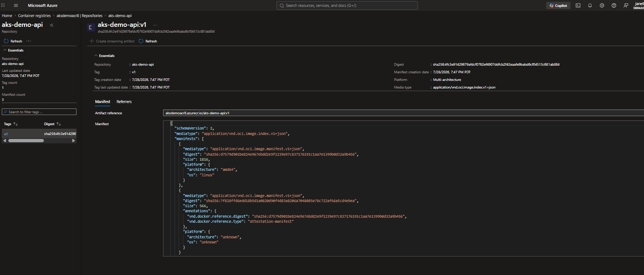Refresh the aks-demo-api:v1 tag view
This screenshot has width=644, height=275.
click(x=148, y=41)
